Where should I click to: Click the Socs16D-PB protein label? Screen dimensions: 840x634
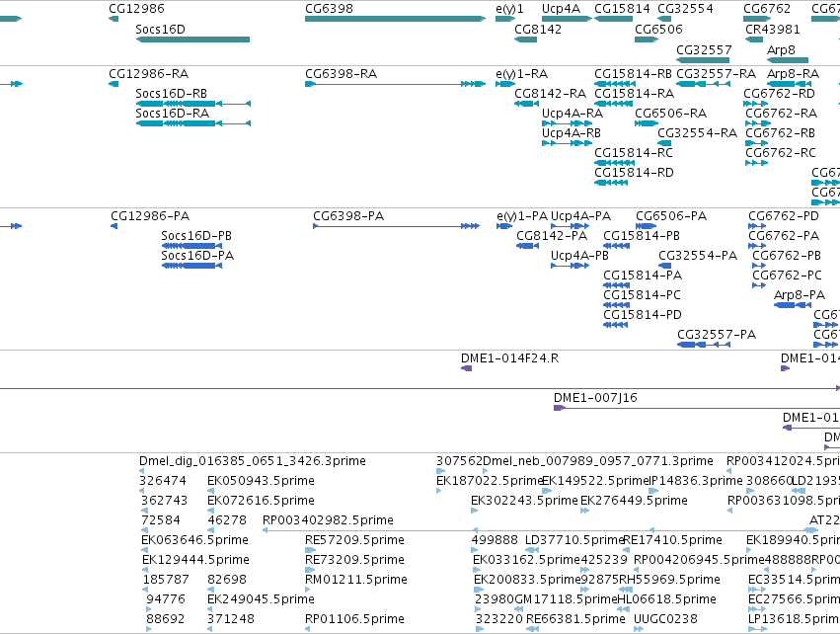tap(196, 236)
